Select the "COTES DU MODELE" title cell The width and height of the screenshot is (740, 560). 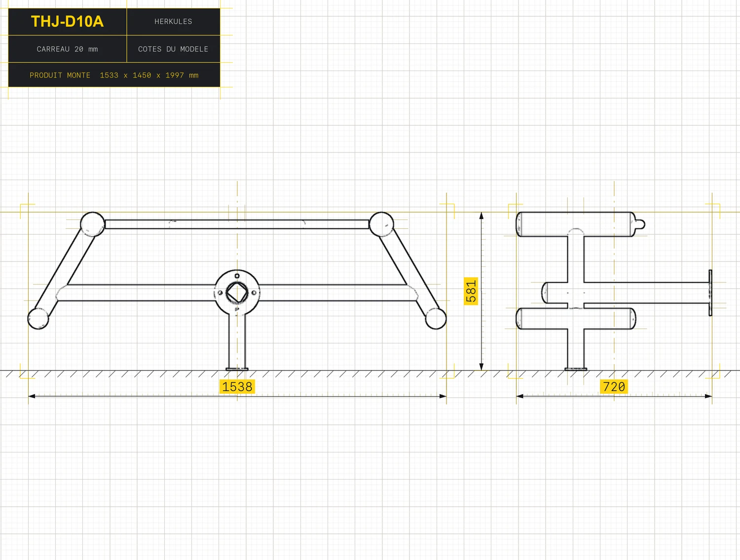coord(173,49)
